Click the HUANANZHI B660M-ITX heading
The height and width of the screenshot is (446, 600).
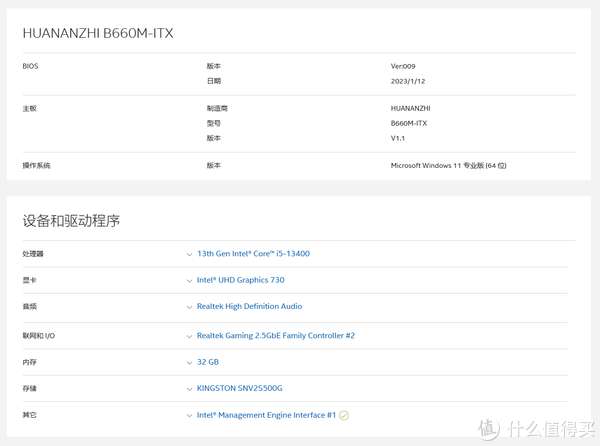point(98,33)
